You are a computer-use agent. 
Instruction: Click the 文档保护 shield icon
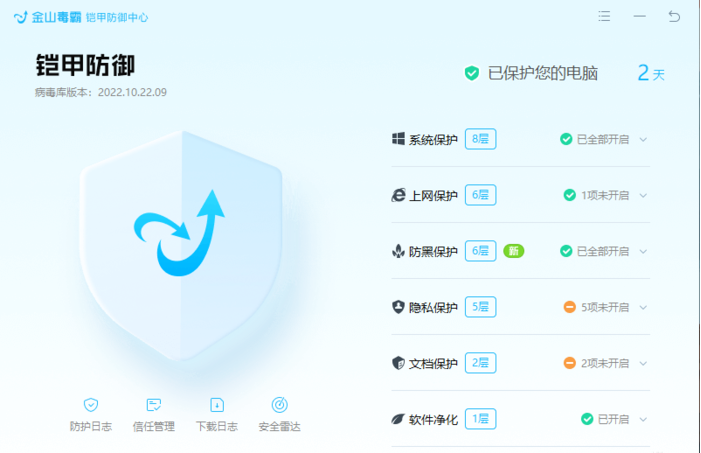coord(398,363)
